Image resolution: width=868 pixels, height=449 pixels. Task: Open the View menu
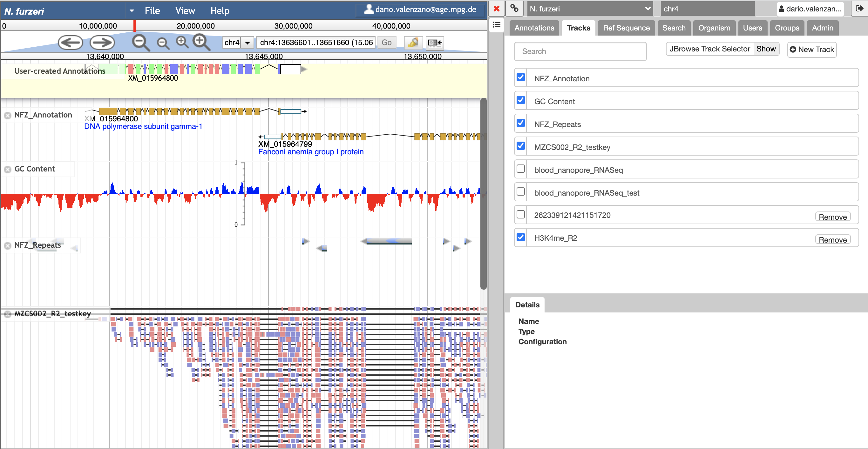click(185, 11)
